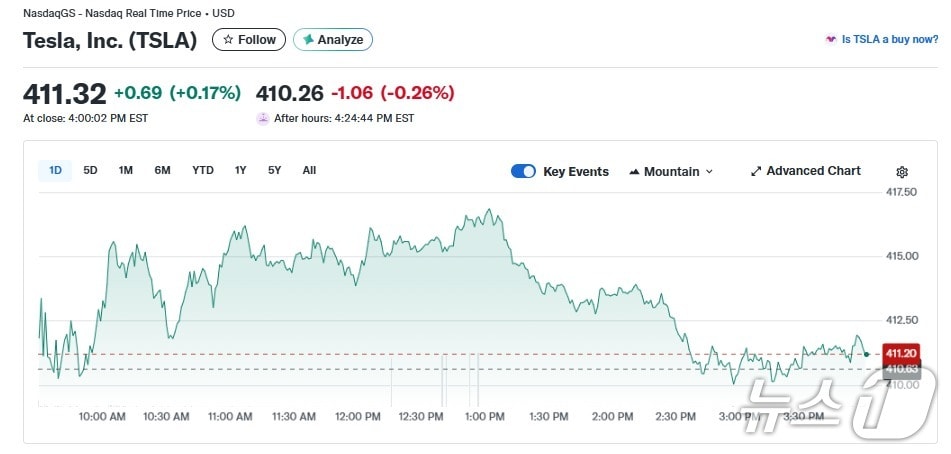This screenshot has height=454, width=951.
Task: Select the 5Y range tab
Action: click(274, 170)
